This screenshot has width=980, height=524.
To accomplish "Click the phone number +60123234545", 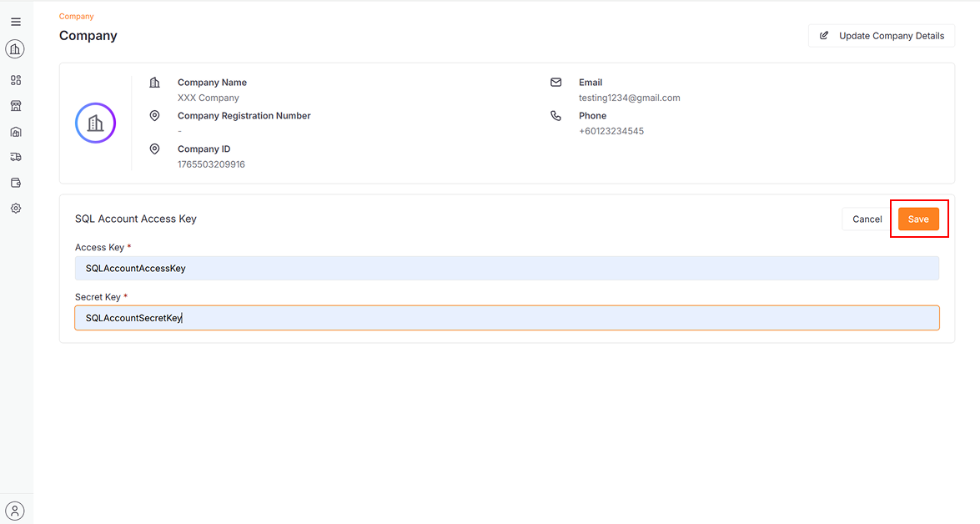I will [611, 131].
